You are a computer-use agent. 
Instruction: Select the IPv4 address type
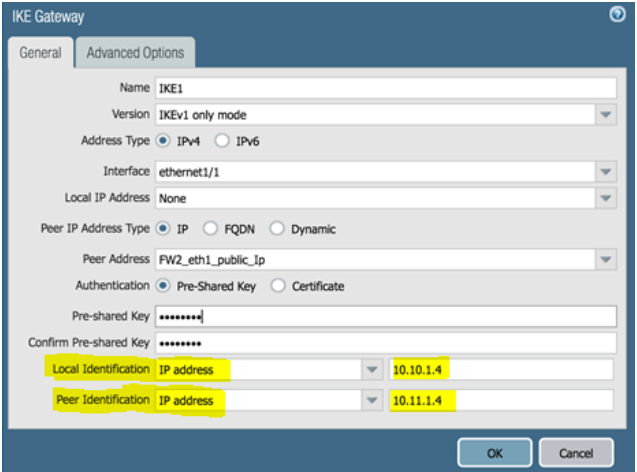[163, 141]
